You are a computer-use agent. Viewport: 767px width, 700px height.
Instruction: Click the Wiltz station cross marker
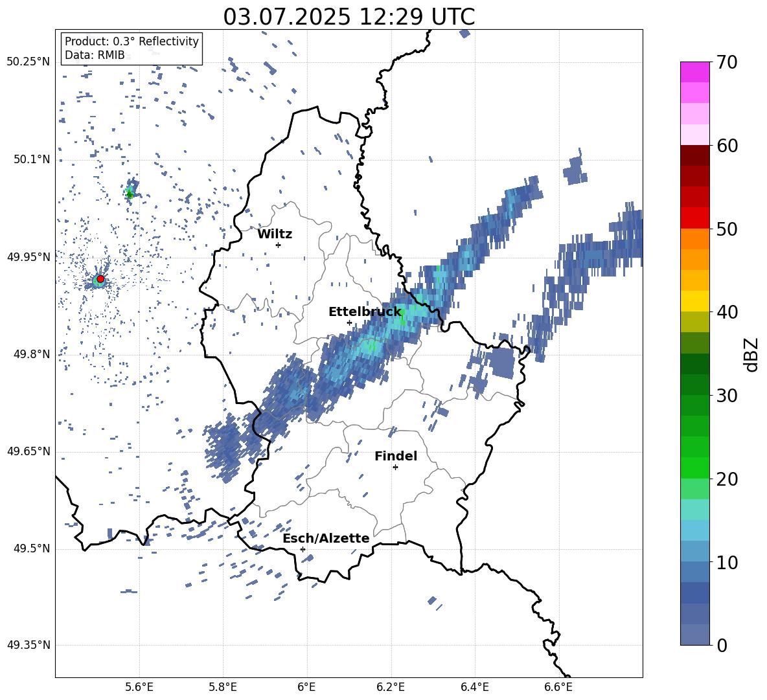(279, 245)
